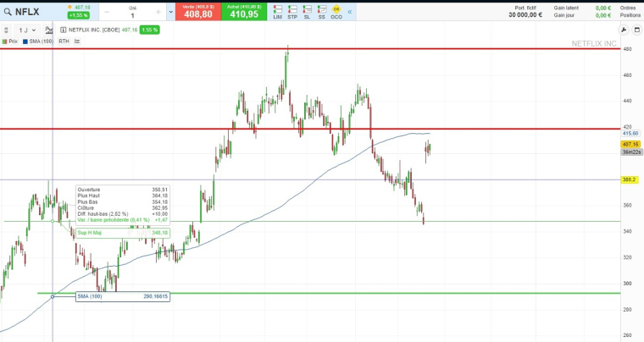Screen dimensions: 644x342
Task: Select the LIM limit order icon
Action: coord(279,11)
